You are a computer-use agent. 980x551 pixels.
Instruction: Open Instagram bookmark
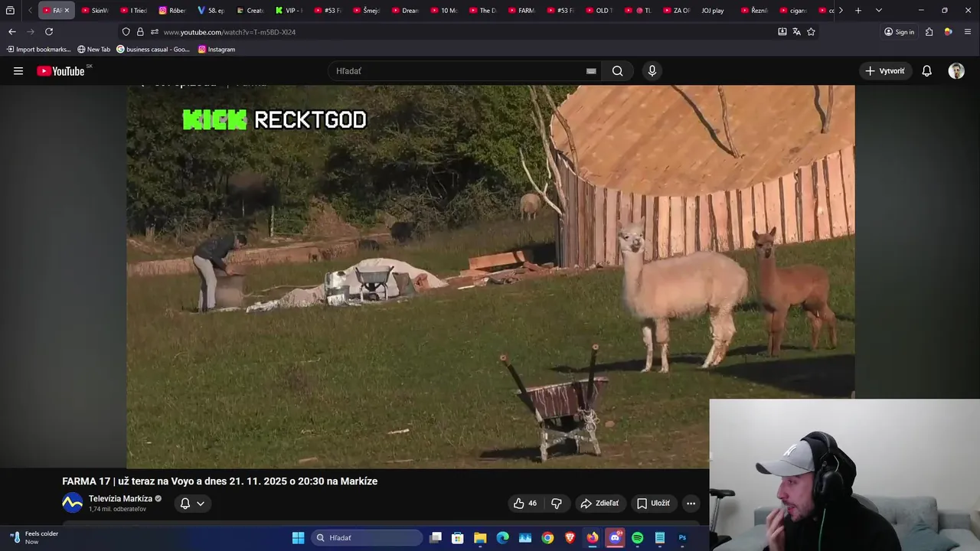pos(217,49)
